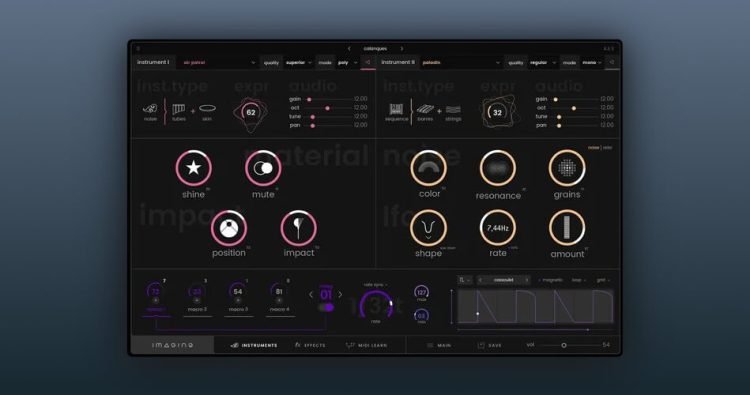
Task: Switch to the instrument I tab
Action: coord(153,62)
